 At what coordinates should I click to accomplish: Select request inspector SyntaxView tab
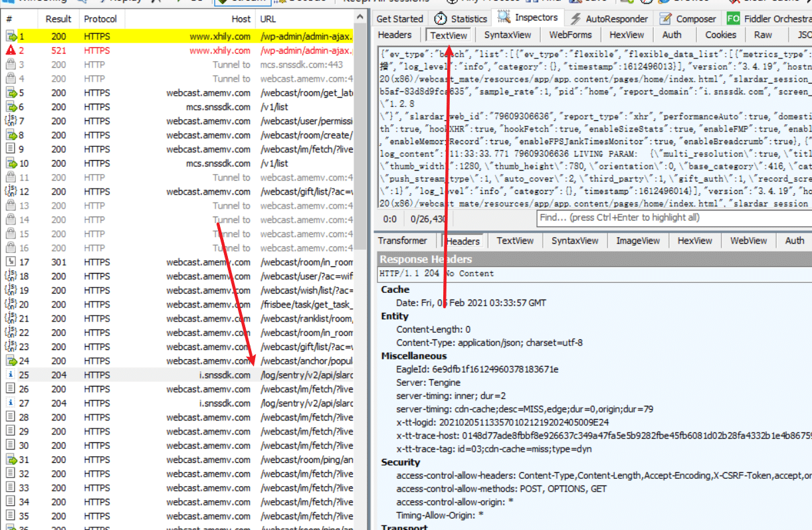[508, 35]
